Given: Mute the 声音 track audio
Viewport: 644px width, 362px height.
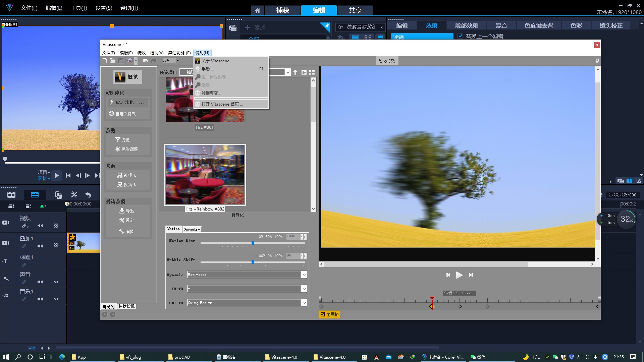Looking at the screenshot, I should point(40,282).
